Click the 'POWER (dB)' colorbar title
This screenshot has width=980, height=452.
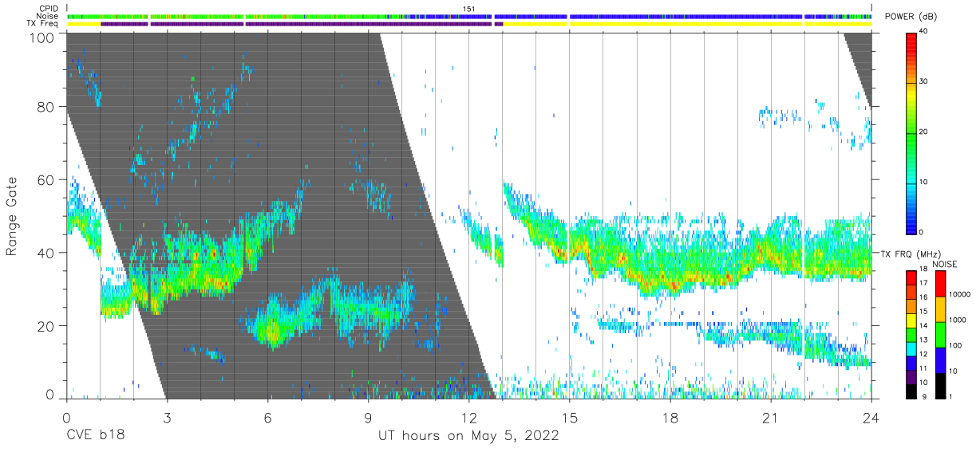click(x=911, y=16)
